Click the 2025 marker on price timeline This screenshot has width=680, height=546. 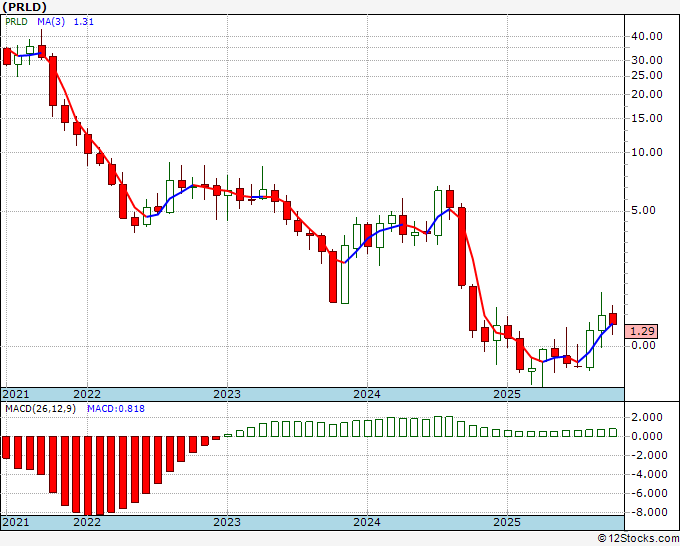click(x=507, y=394)
